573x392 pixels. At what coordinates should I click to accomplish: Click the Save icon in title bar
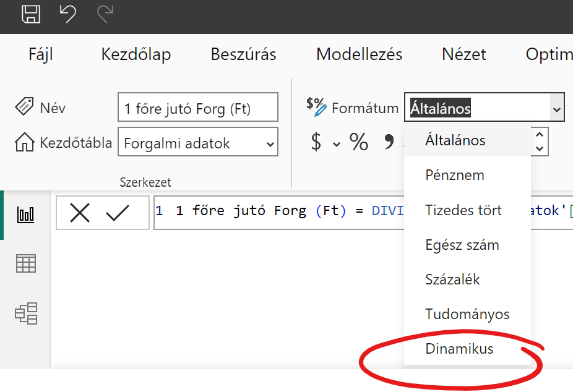click(31, 14)
